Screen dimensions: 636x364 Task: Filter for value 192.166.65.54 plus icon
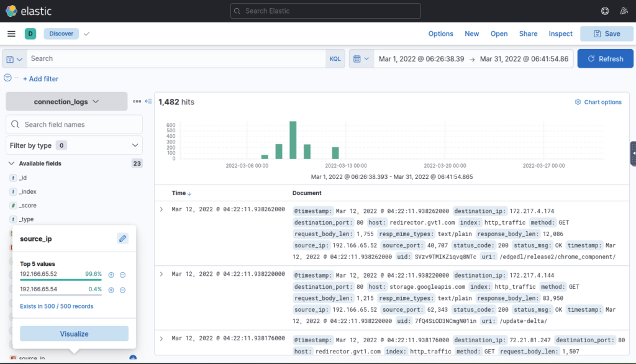pyautogui.click(x=111, y=289)
